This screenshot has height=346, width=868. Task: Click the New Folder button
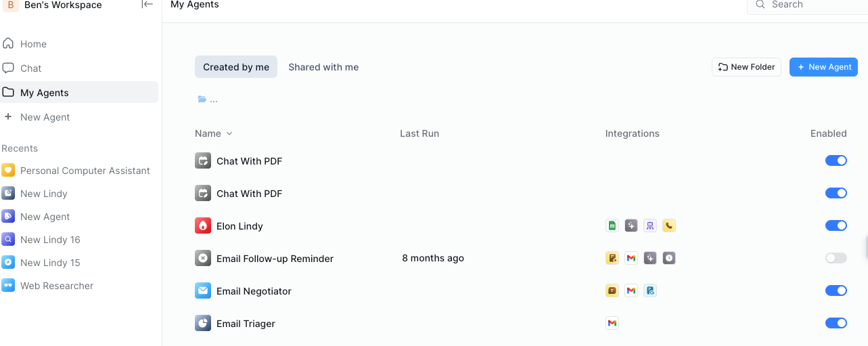[x=746, y=67]
